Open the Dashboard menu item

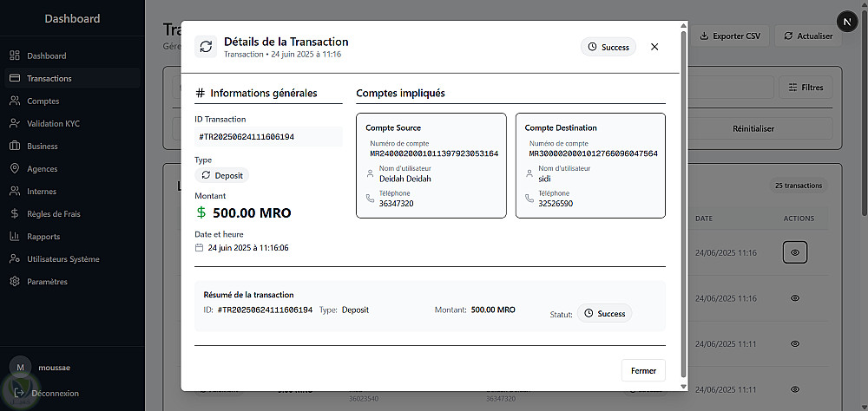(x=72, y=55)
